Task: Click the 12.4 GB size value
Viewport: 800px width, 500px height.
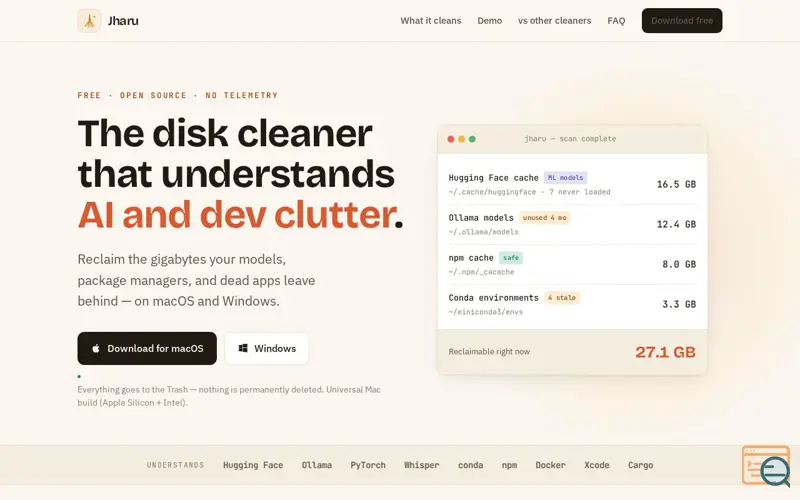Action: pyautogui.click(x=676, y=224)
